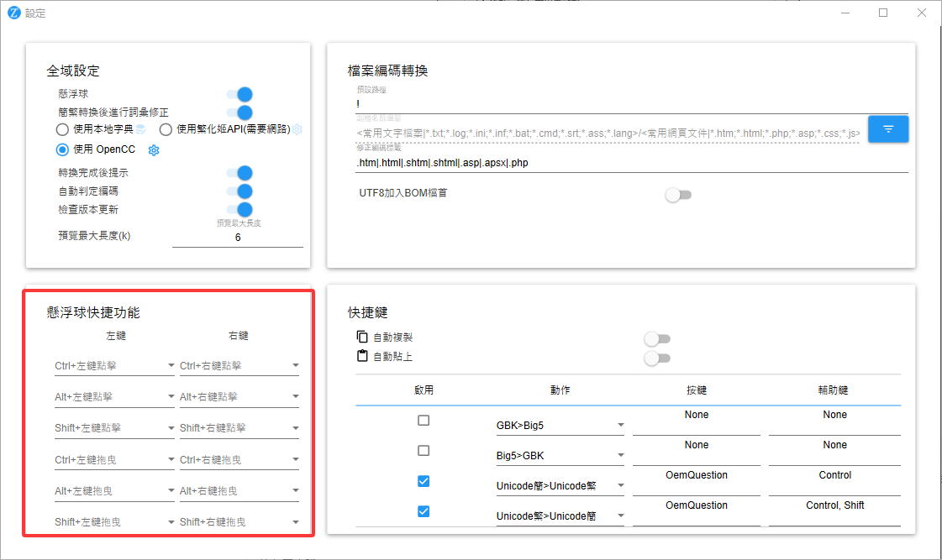Check the GBK>Big5 enable checkbox

424,420
